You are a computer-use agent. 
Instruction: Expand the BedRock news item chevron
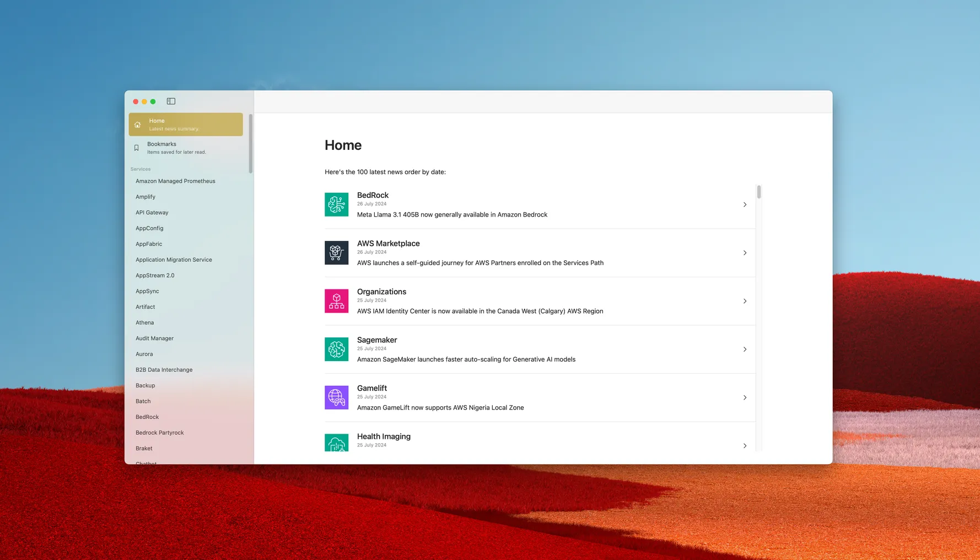(745, 204)
